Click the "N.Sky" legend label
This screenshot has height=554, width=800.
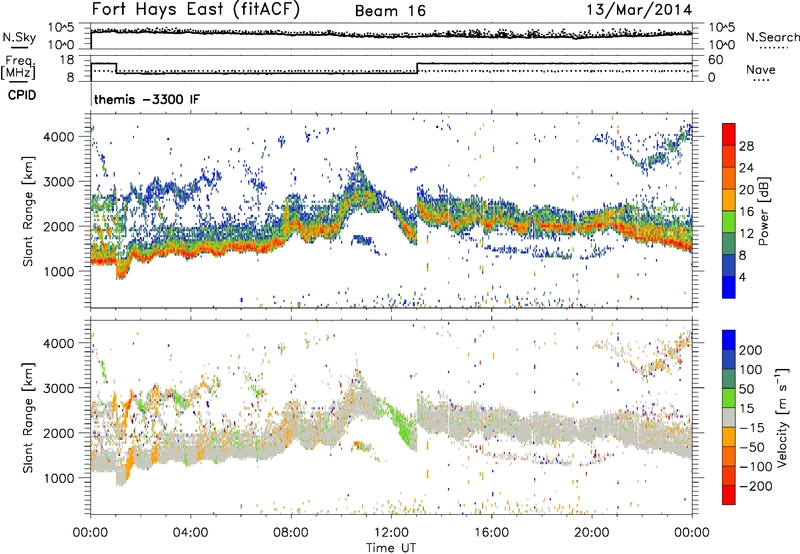tap(19, 37)
